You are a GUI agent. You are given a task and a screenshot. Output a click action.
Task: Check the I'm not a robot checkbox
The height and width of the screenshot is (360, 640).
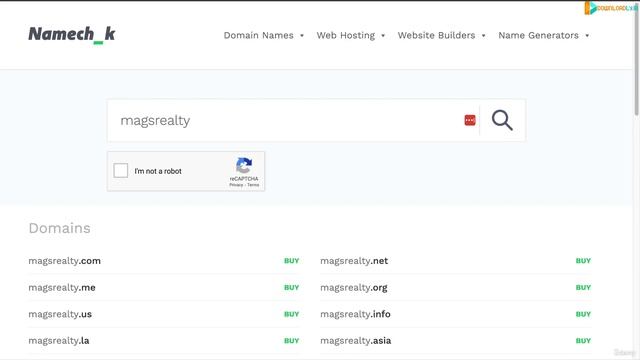(x=121, y=171)
